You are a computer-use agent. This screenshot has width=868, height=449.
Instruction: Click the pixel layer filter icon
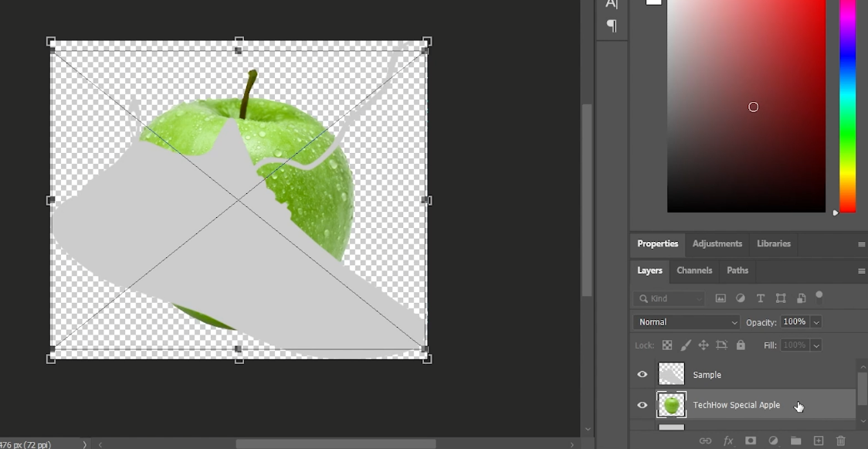[721, 298]
